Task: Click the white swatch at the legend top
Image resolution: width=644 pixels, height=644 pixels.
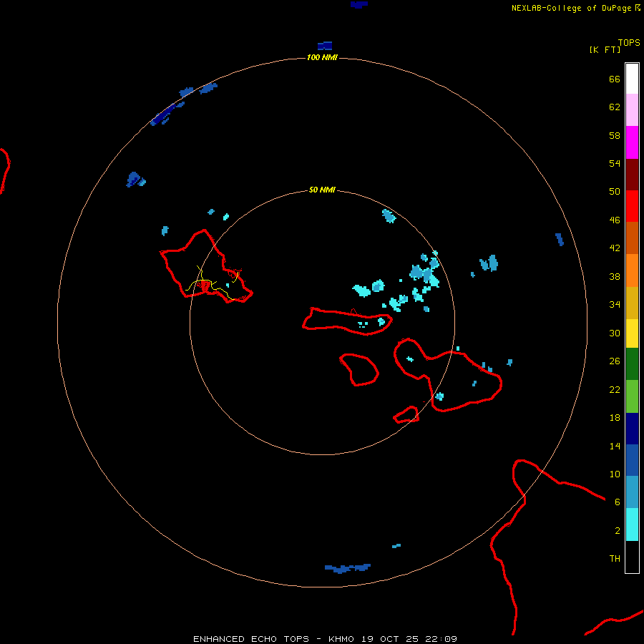Action: click(632, 79)
